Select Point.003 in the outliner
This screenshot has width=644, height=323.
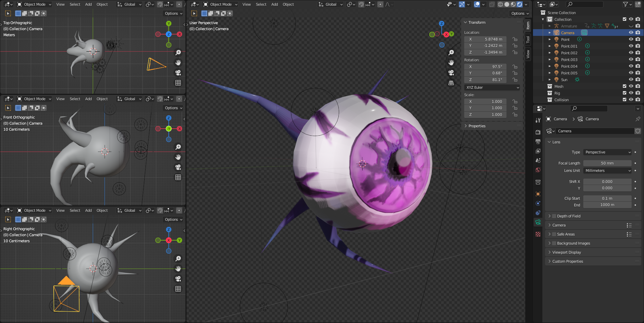click(x=569, y=60)
